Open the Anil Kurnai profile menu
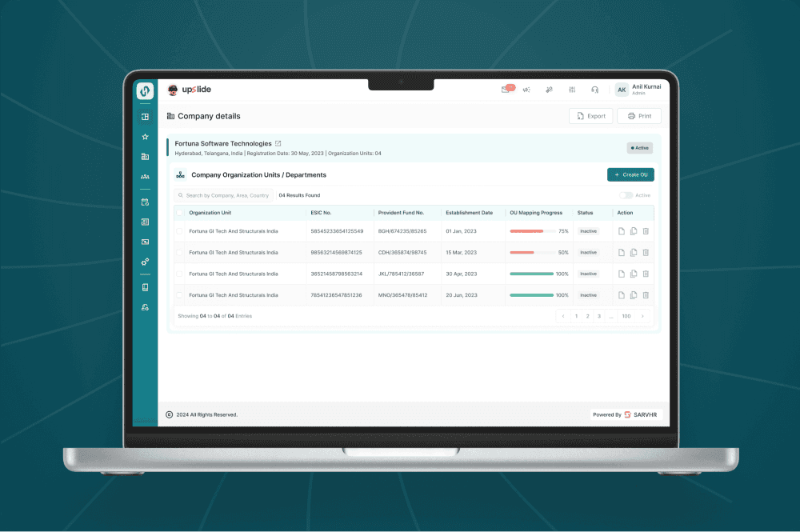 (x=636, y=89)
